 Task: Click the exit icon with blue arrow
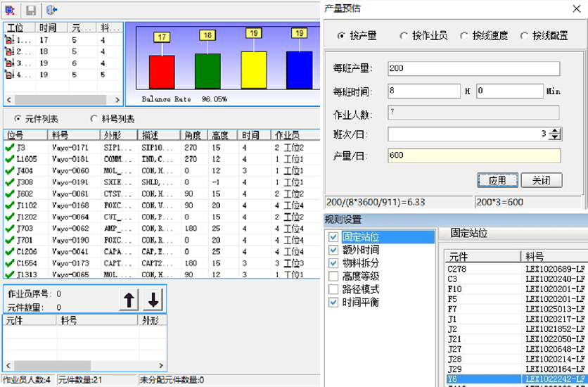click(52, 10)
